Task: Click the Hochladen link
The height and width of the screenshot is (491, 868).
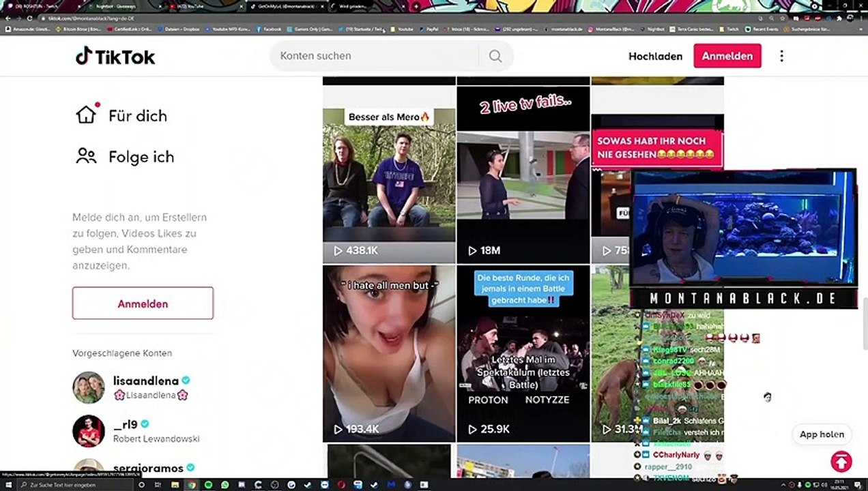Action: (x=655, y=57)
